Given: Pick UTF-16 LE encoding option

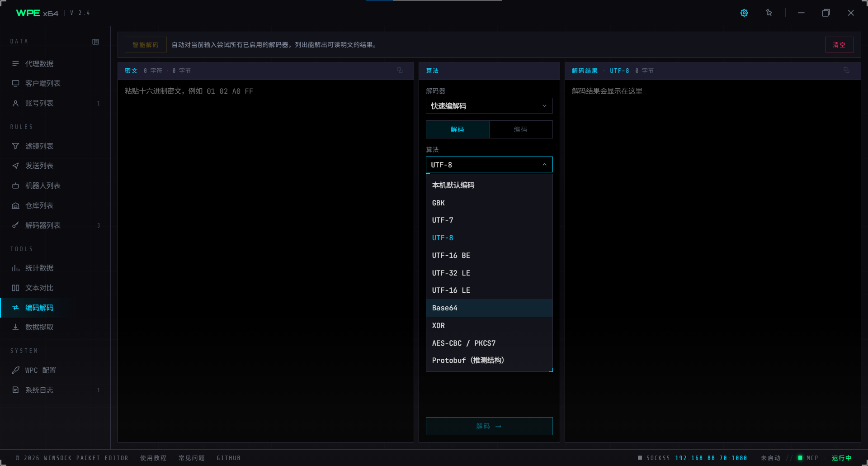Looking at the screenshot, I should point(489,290).
